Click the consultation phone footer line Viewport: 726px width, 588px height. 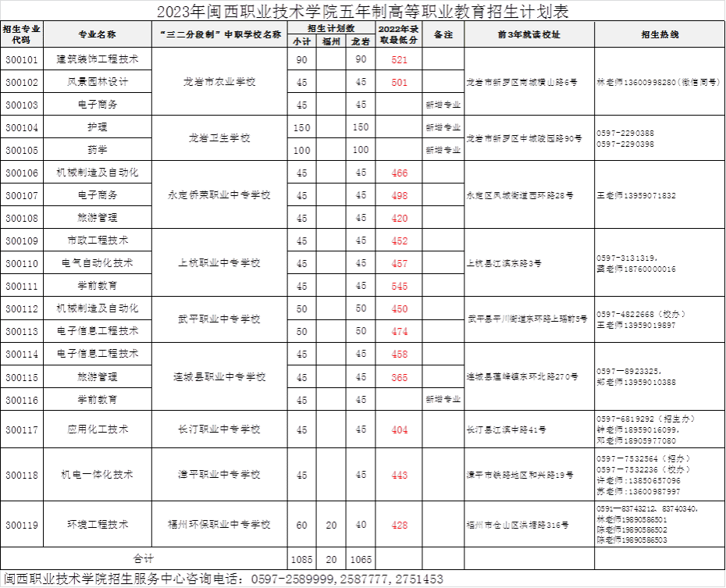[x=223, y=579]
